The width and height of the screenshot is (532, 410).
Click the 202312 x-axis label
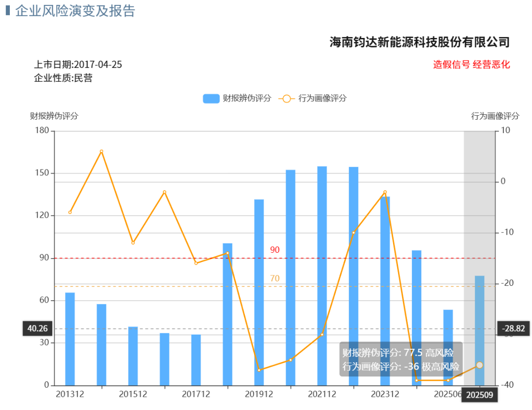tap(385, 394)
